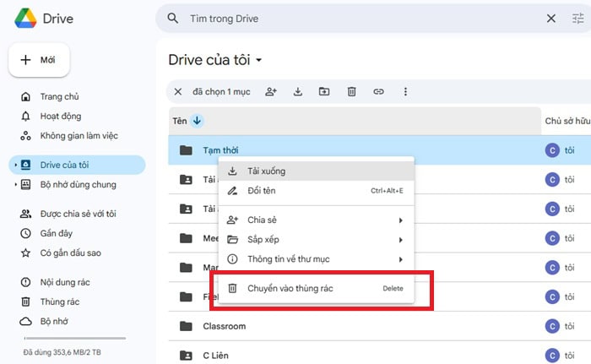Click the move-to-folder toolbar icon
Image resolution: width=591 pixels, height=364 pixels.
324,91
